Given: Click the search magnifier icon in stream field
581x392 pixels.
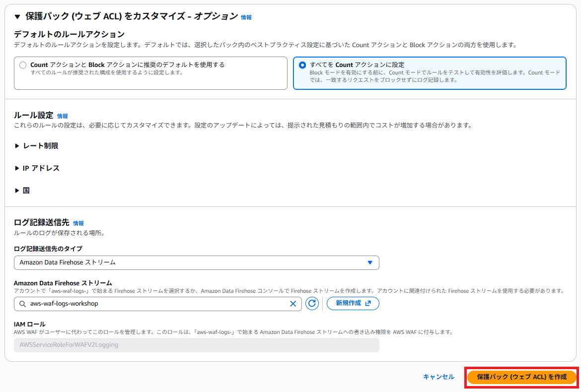Looking at the screenshot, I should 23,304.
